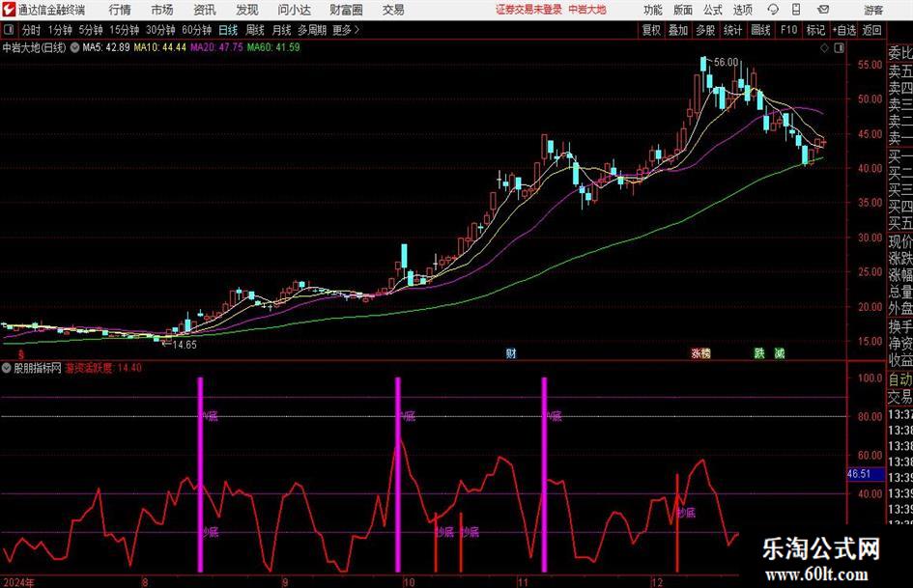The height and width of the screenshot is (588, 913).
Task: Open the 功能 menu
Action: pyautogui.click(x=653, y=10)
